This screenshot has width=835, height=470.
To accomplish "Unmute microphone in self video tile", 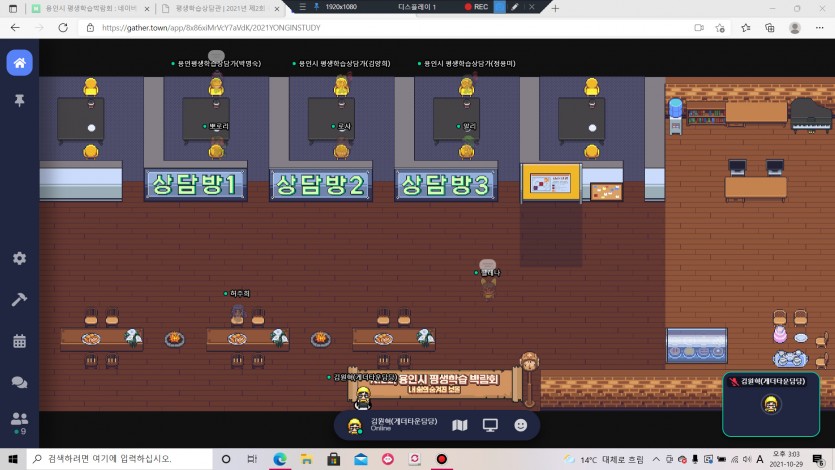I will point(734,382).
